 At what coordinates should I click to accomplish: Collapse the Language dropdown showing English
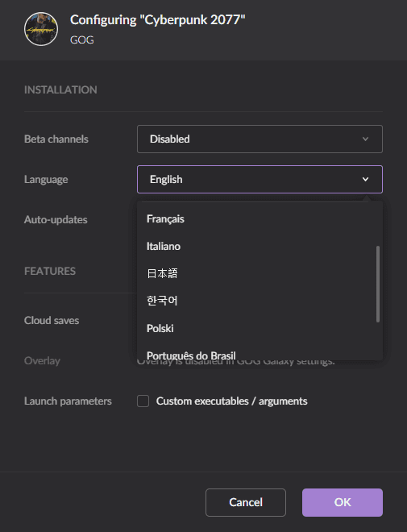pyautogui.click(x=260, y=179)
